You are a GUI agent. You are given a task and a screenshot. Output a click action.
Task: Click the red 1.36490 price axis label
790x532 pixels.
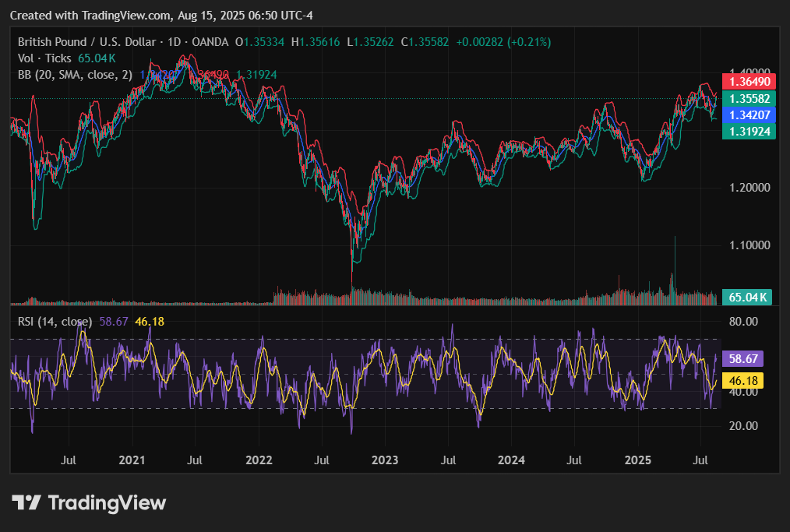click(749, 82)
